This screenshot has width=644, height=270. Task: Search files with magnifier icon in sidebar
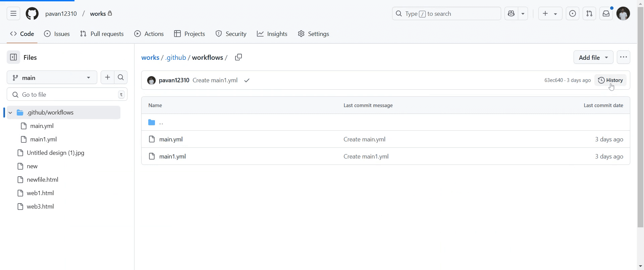coord(121,78)
